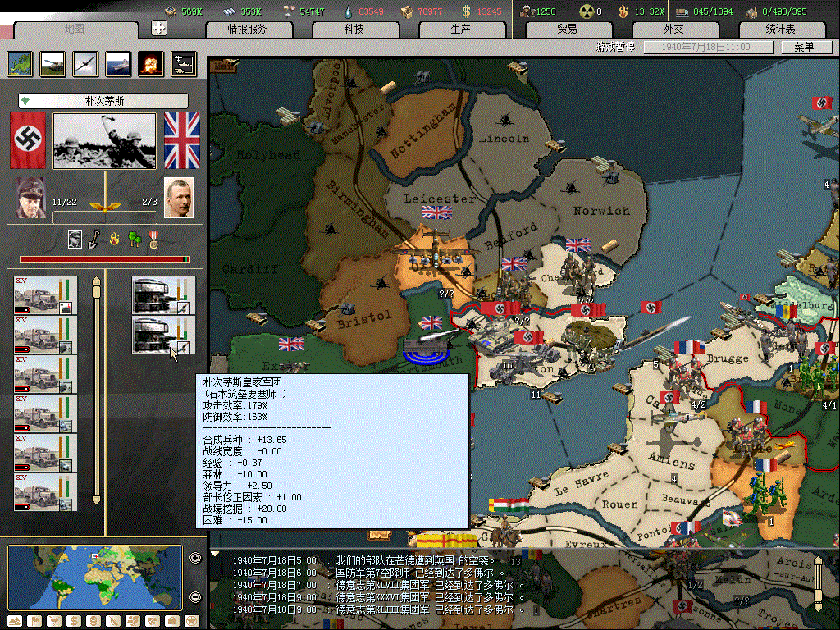
Task: Click the money 13245 indicator
Action: [482, 11]
